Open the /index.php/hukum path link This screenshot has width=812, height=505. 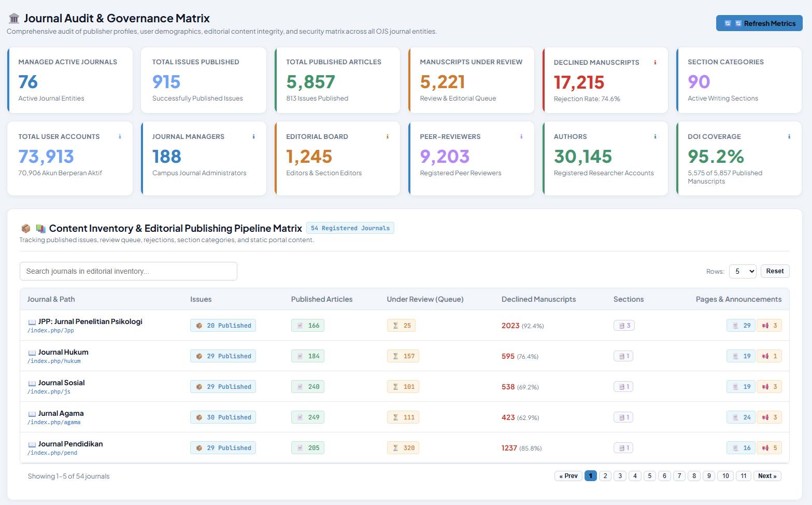[54, 361]
